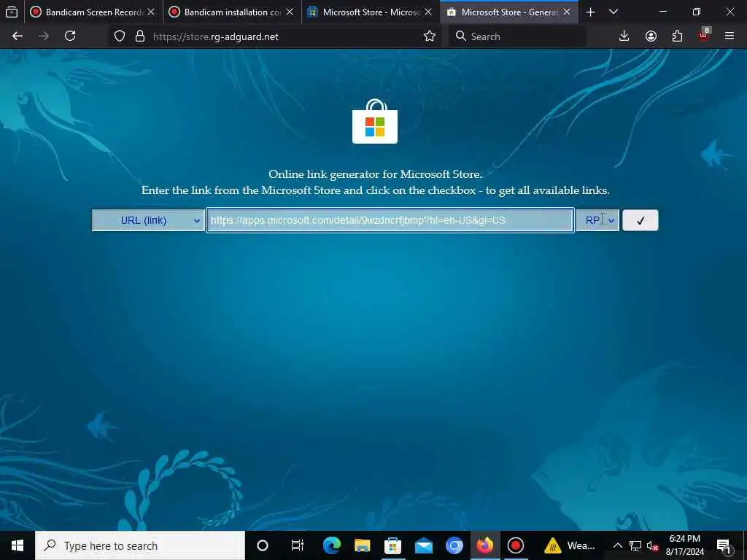Open the Downloads panel
The width and height of the screenshot is (747, 560).
[624, 36]
